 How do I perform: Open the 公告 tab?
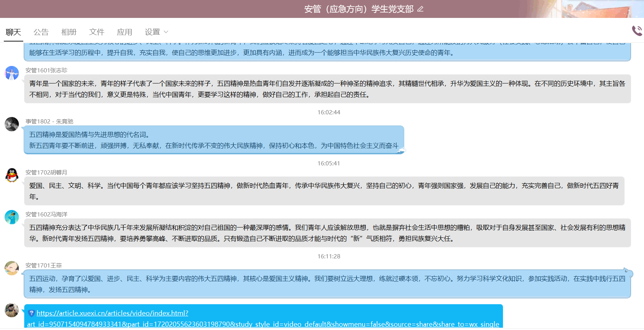pos(41,32)
